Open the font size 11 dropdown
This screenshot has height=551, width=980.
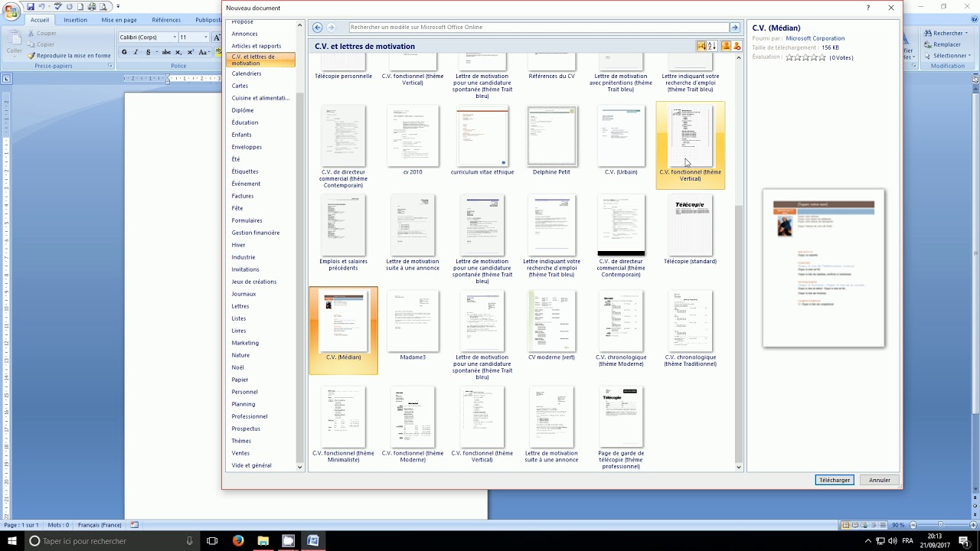coord(205,37)
